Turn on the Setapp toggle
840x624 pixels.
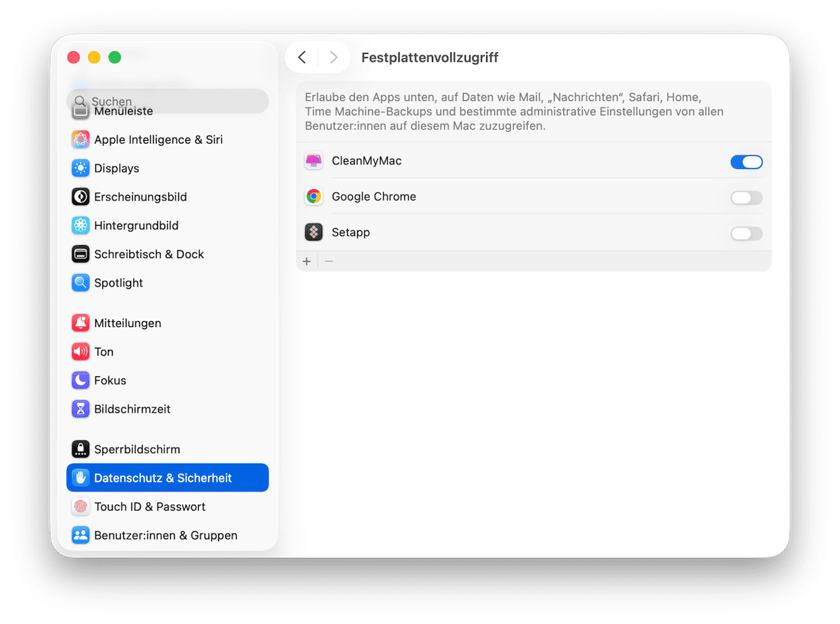pos(746,234)
